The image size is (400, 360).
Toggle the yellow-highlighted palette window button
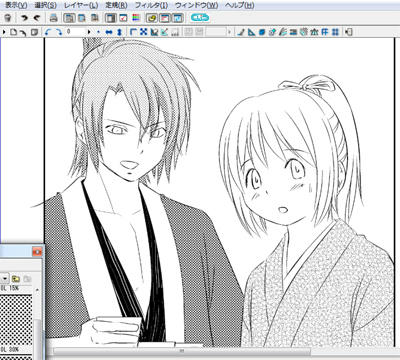[x=152, y=18]
